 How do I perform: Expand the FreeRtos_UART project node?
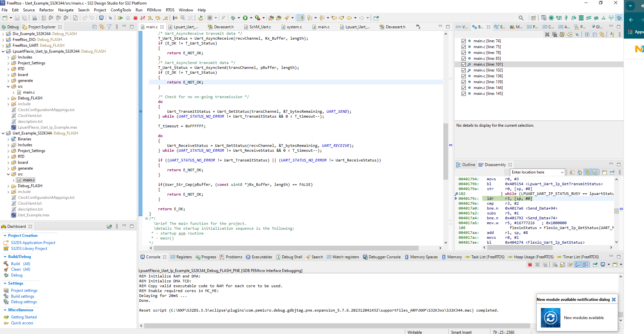click(3, 45)
